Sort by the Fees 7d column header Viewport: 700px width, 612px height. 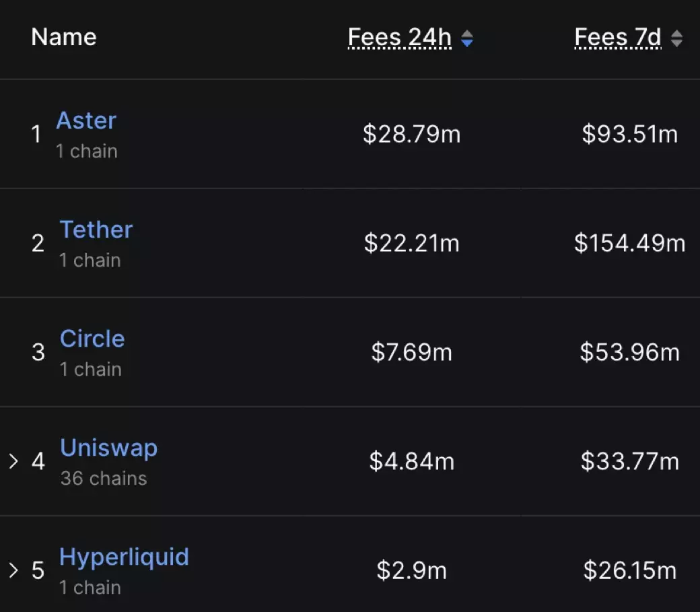618,38
